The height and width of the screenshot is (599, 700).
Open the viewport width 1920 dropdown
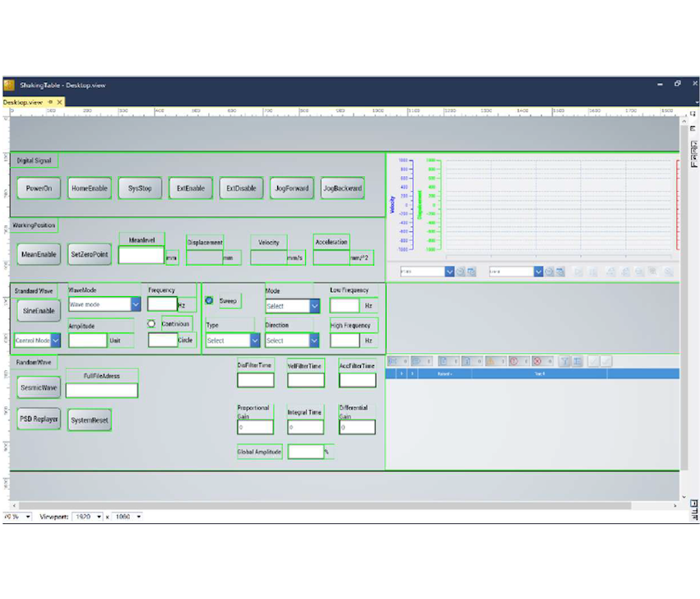[x=100, y=517]
